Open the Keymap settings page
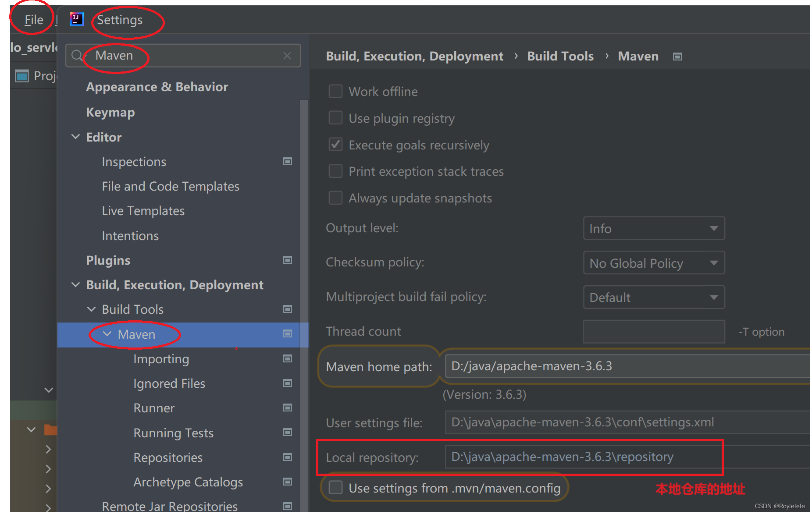 coord(110,113)
